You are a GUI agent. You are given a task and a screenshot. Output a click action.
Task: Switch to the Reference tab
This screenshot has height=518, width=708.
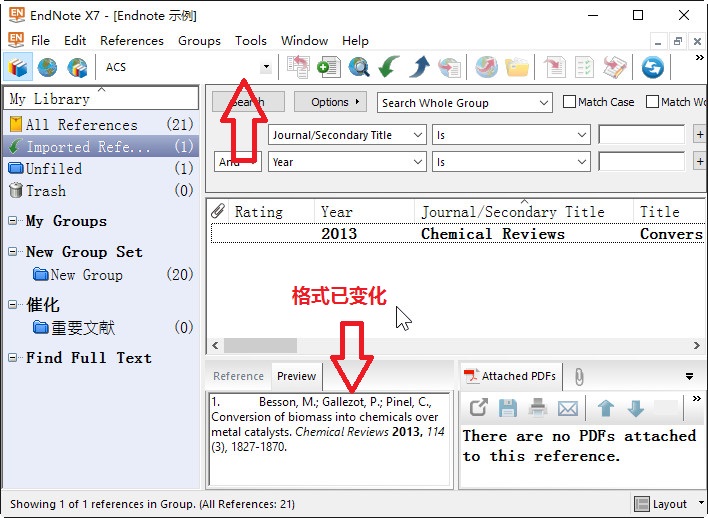(238, 376)
